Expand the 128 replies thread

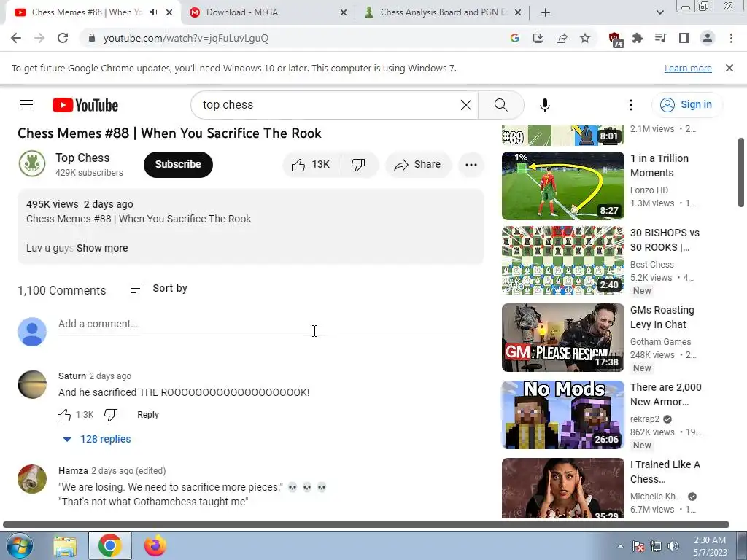click(x=97, y=439)
